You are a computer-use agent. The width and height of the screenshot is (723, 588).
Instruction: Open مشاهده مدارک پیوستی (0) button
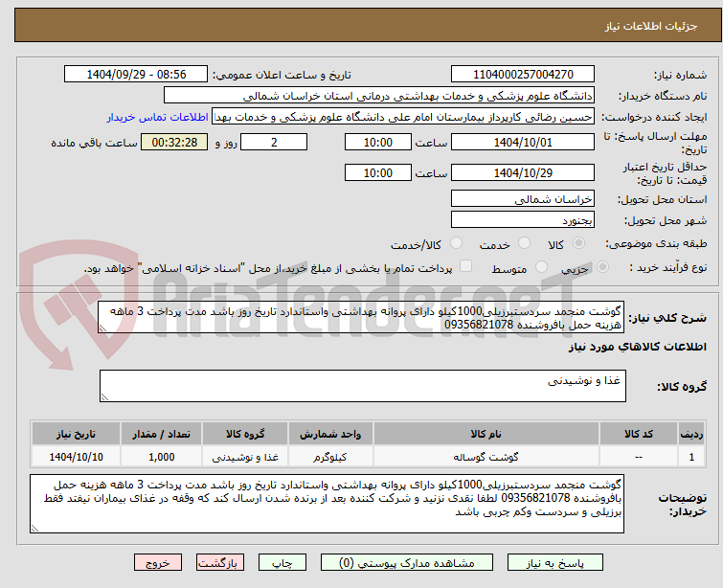(x=407, y=563)
